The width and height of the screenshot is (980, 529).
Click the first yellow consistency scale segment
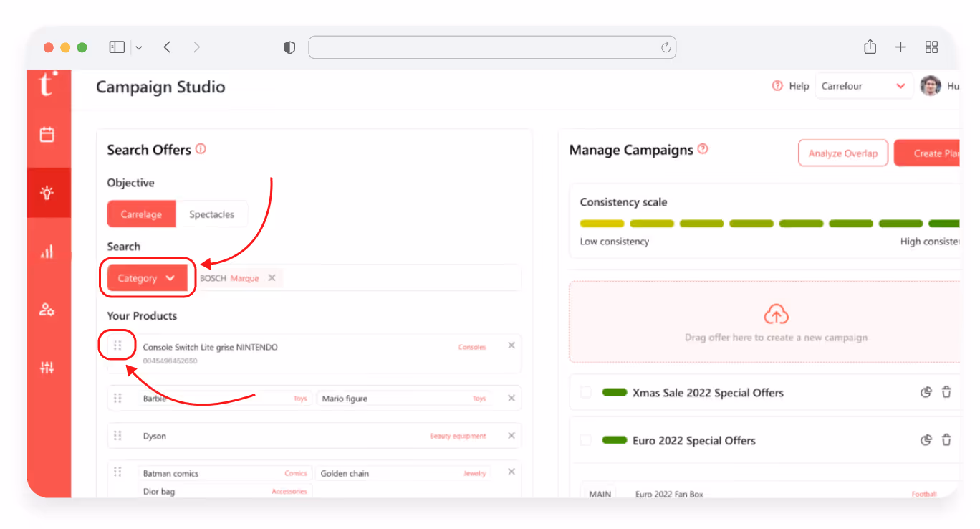(x=602, y=224)
